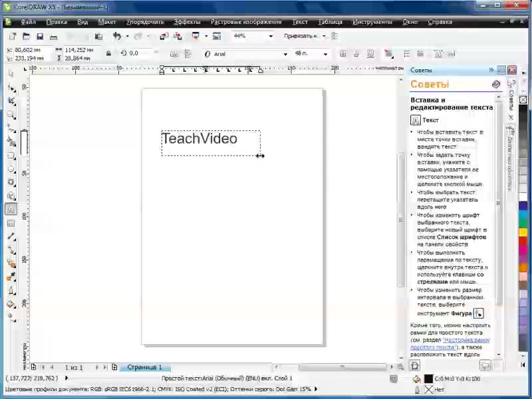Select the Smart Fill tool
Viewport: 532px width, 399px height.
pyautogui.click(x=11, y=142)
